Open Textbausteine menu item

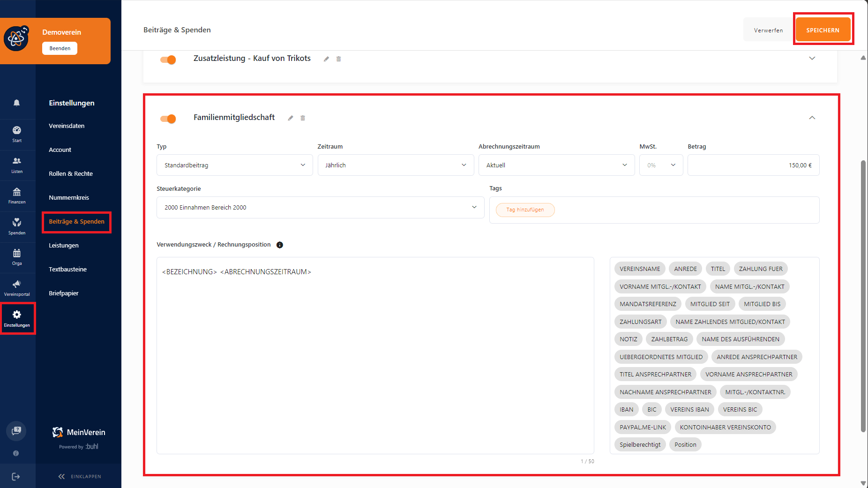coord(67,269)
